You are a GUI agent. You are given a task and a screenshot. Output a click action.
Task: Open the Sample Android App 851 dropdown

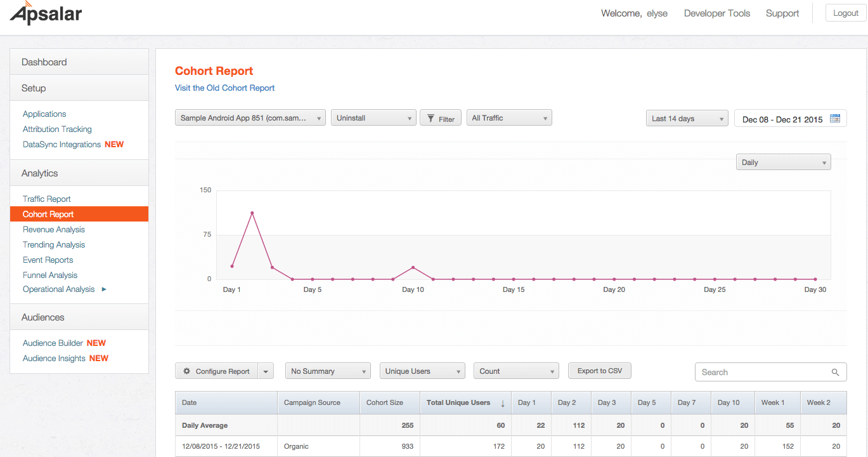pos(250,118)
